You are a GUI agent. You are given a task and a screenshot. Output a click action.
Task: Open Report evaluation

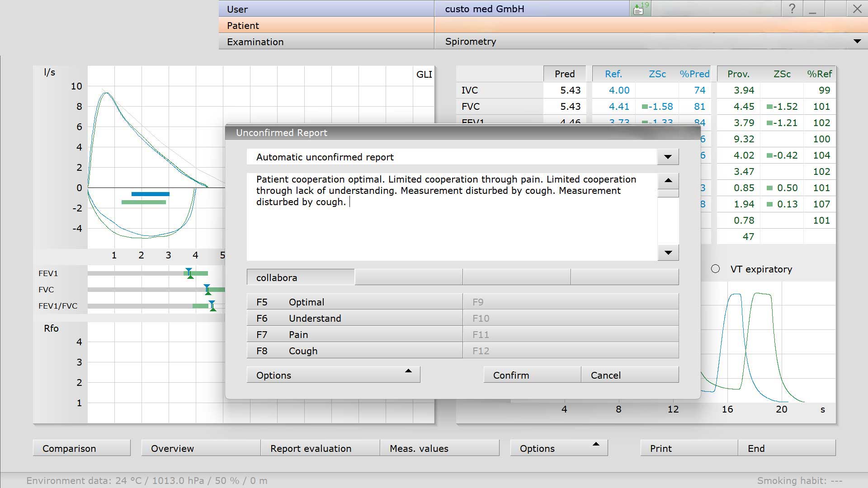coord(320,448)
